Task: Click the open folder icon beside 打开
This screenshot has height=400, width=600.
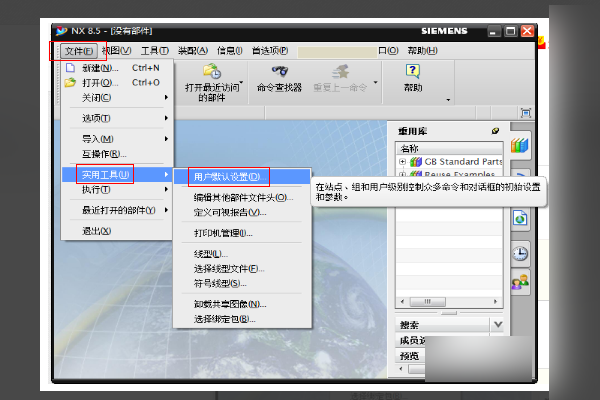Action: click(70, 82)
